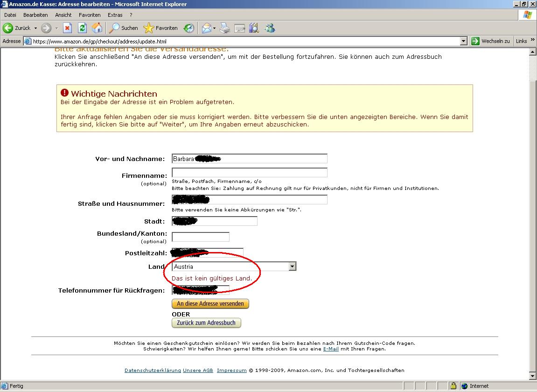The height and width of the screenshot is (392, 537).
Task: Refresh the page with the reload icon
Action: 82,28
